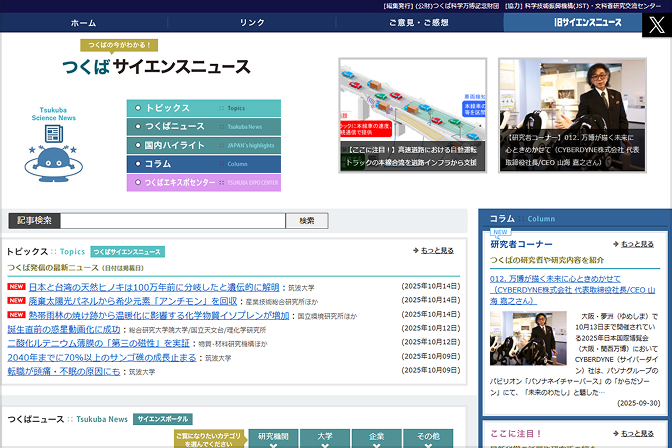Go to ご意見・ご感想 page
The width and height of the screenshot is (672, 448).
point(420,22)
